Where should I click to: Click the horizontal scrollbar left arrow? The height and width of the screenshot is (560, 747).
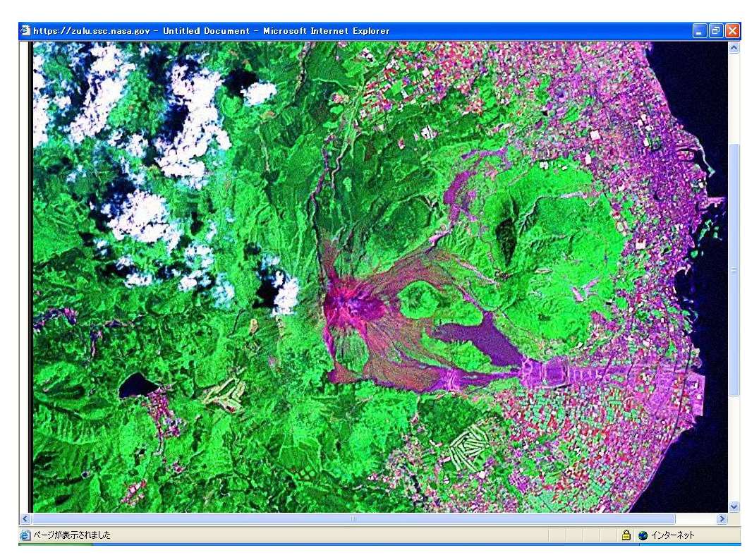[25, 518]
